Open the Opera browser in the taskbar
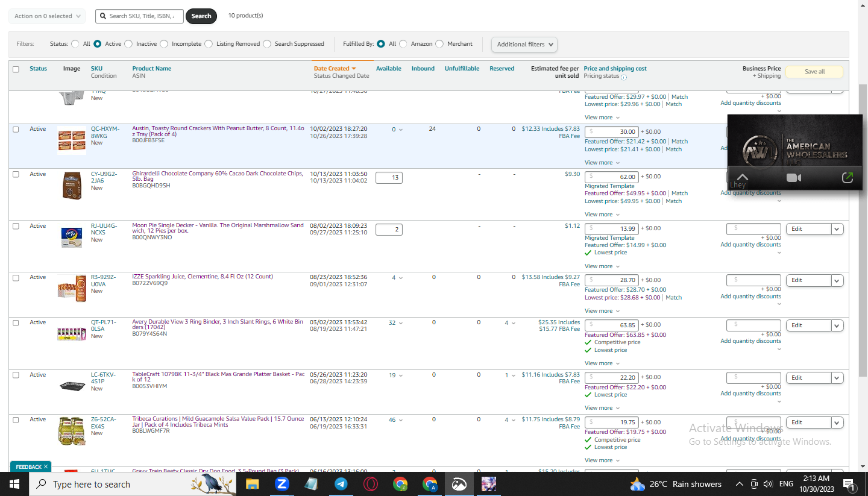Viewport: 868px width, 496px height. click(x=371, y=484)
